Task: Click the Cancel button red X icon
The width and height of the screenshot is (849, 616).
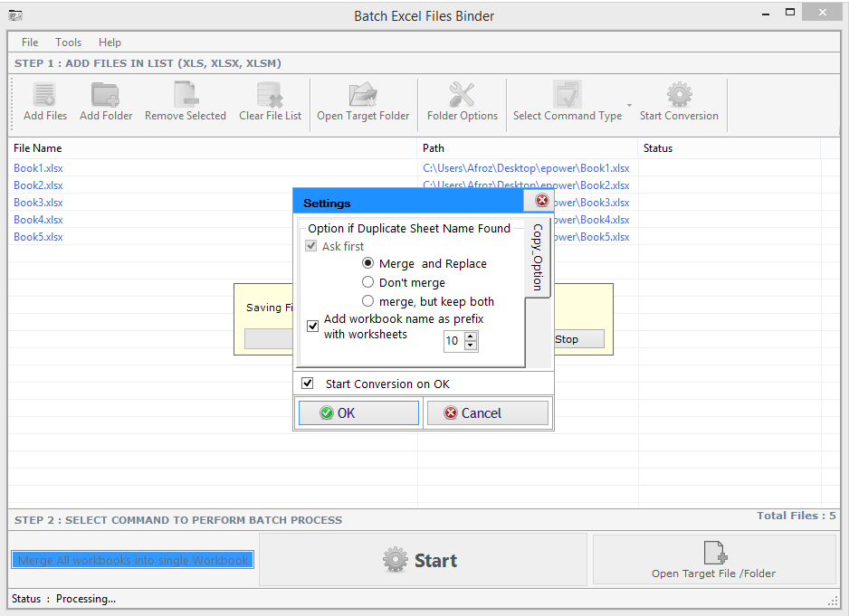Action: 451,413
